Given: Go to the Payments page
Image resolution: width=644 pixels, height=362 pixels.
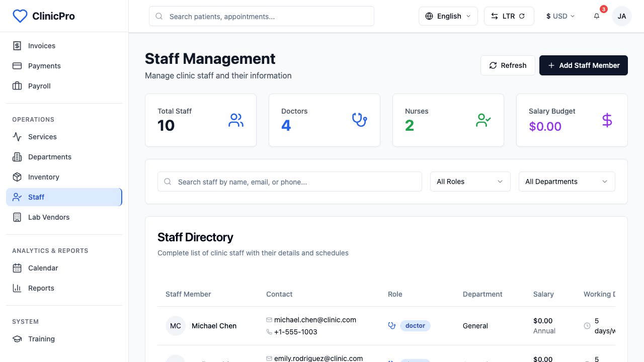Looking at the screenshot, I should 64,66.
